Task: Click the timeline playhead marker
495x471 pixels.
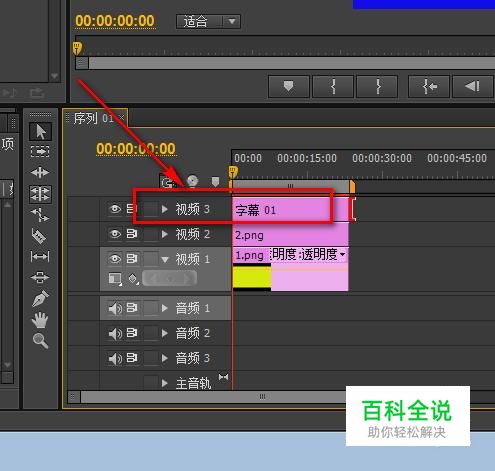Action: (233, 172)
